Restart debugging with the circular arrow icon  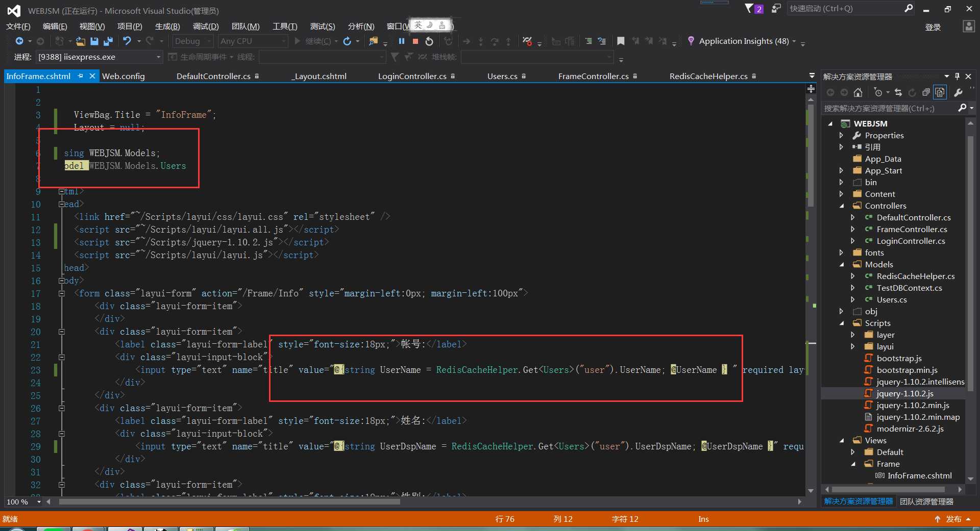[x=429, y=41]
